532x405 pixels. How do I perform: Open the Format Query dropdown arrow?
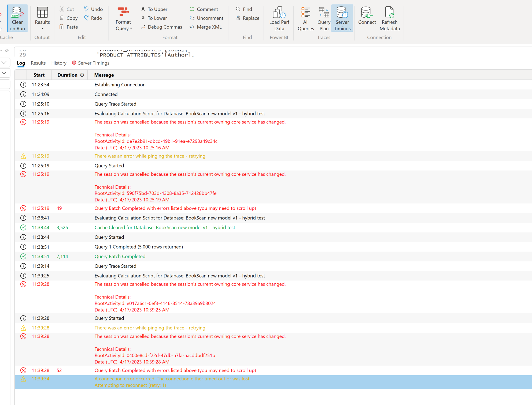pyautogui.click(x=131, y=28)
